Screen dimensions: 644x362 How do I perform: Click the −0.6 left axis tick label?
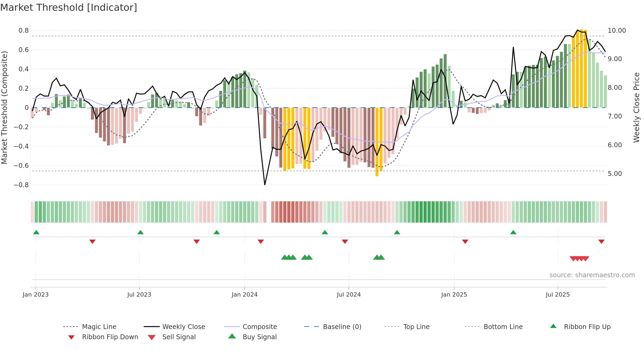click(x=21, y=166)
